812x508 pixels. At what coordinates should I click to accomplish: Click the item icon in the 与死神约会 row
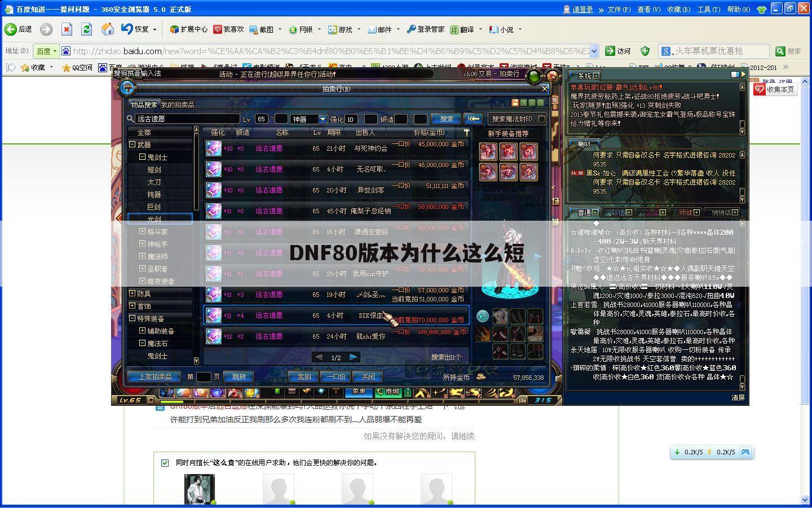pos(213,148)
